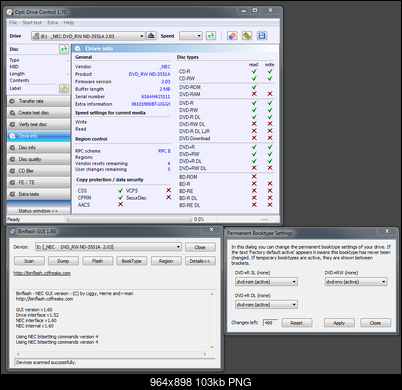Click the Dump button in Binflash
This screenshot has width=402, height=390.
point(63,261)
